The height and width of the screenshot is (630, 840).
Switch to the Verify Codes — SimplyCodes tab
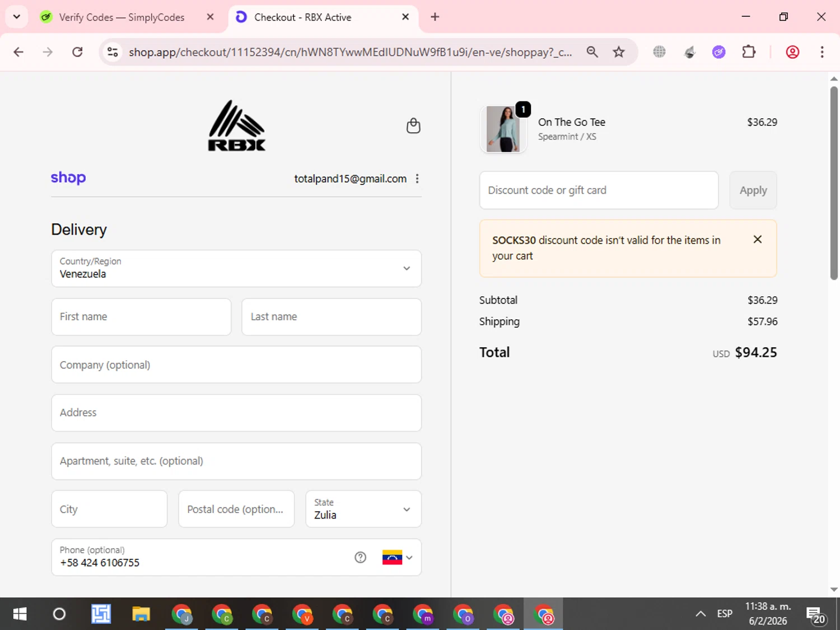122,17
